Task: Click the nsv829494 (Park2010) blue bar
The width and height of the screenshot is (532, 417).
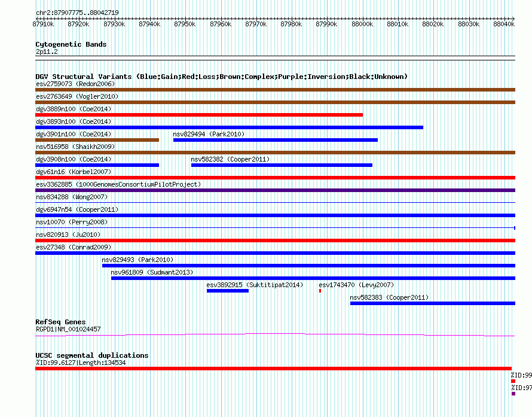Action: 275,140
